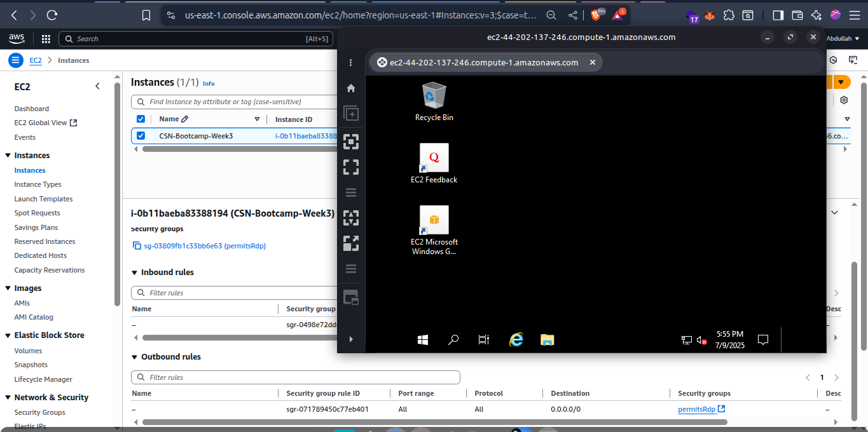This screenshot has width=868, height=432.
Task: Toggle the browser sidebar panel icon
Action: (x=778, y=15)
